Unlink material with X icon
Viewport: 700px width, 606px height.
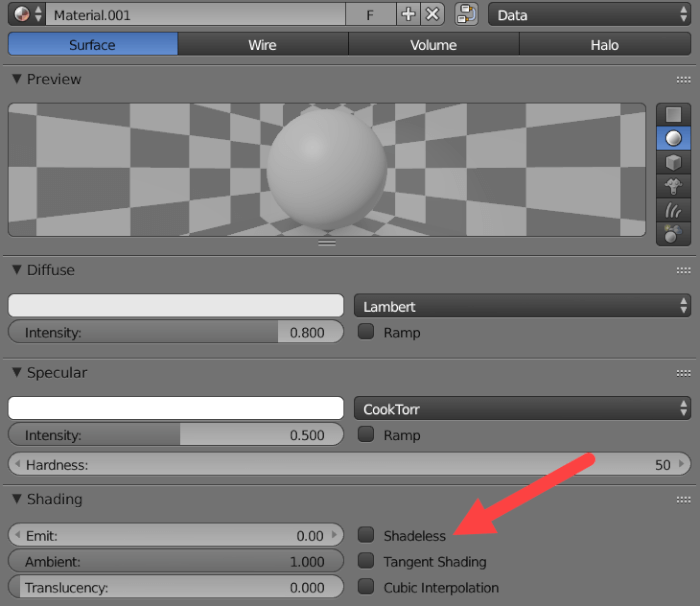coord(432,15)
